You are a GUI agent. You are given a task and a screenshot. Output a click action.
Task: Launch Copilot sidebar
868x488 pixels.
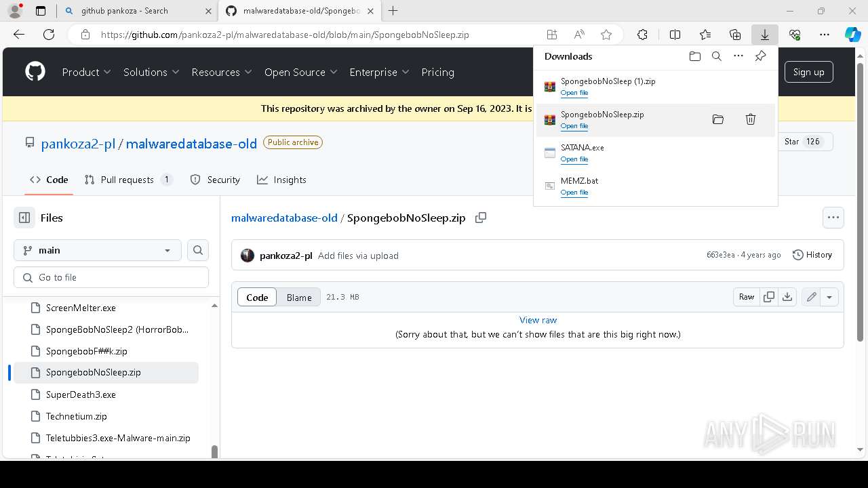[852, 35]
